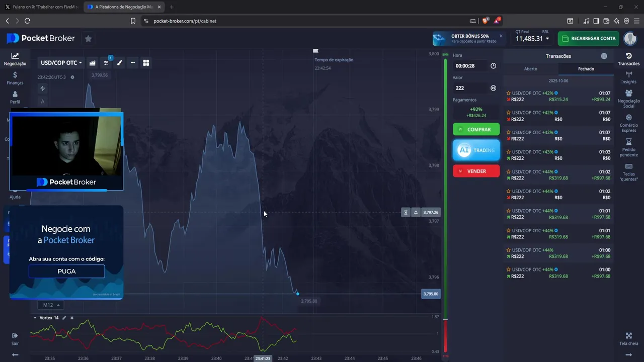Click the Obter Bônus 50% banner
Image resolution: width=644 pixels, height=362 pixels.
pos(468,39)
